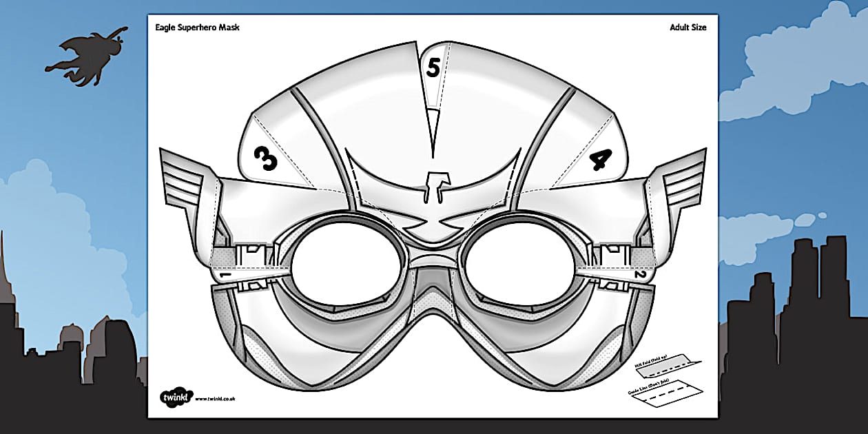Click the number 2 strap tab
868x434 pixels.
click(x=639, y=275)
